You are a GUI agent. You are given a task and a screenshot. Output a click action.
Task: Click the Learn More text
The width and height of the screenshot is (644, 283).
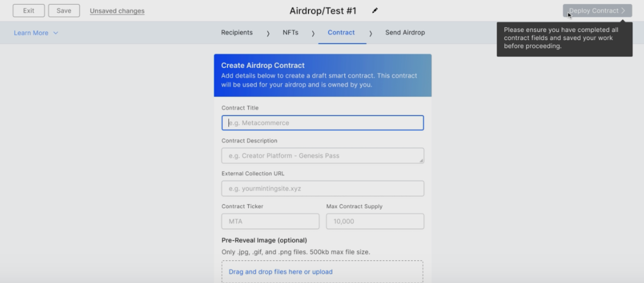tap(31, 33)
